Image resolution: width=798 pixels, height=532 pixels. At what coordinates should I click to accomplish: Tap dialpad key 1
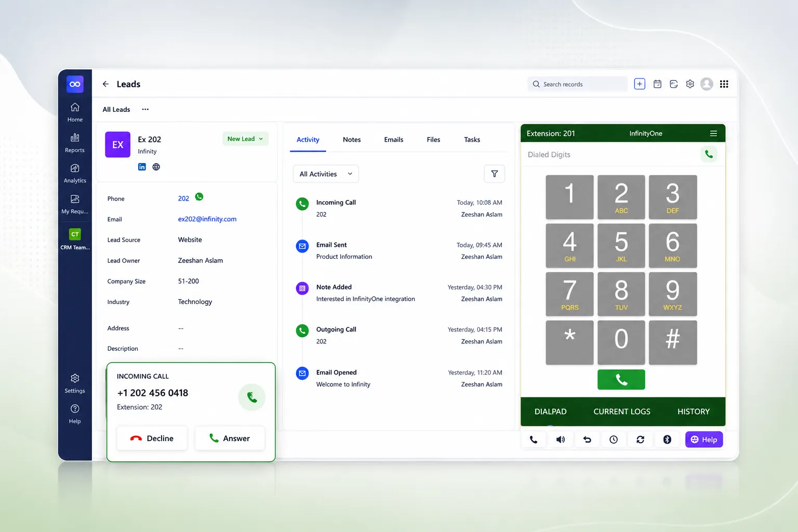point(569,197)
